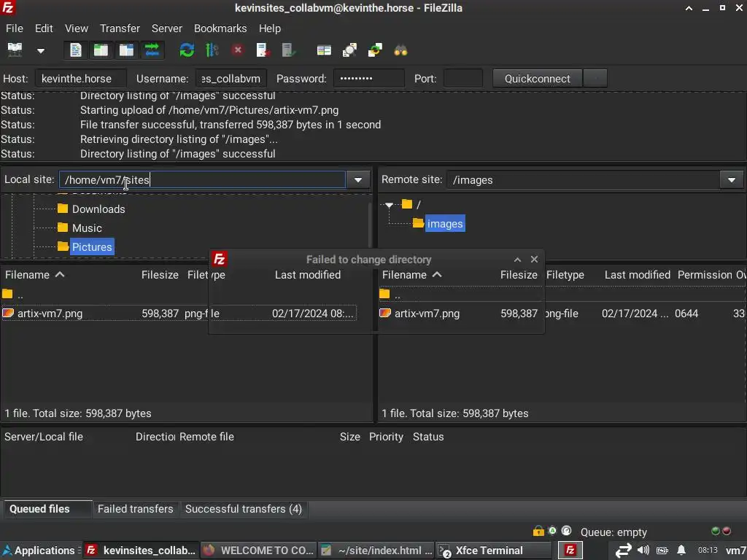Viewport: 747px width, 560px height.
Task: Select the images folder in remote tree
Action: (x=444, y=224)
